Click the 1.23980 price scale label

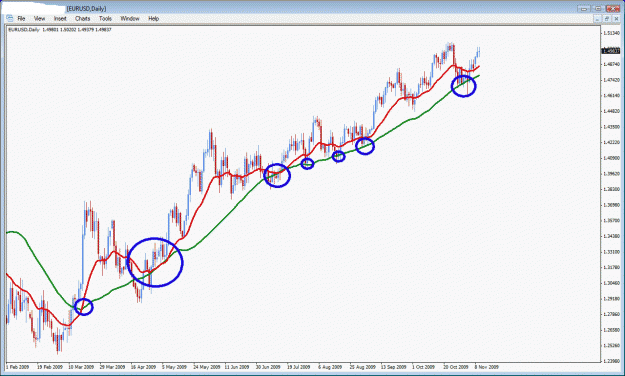(612, 361)
